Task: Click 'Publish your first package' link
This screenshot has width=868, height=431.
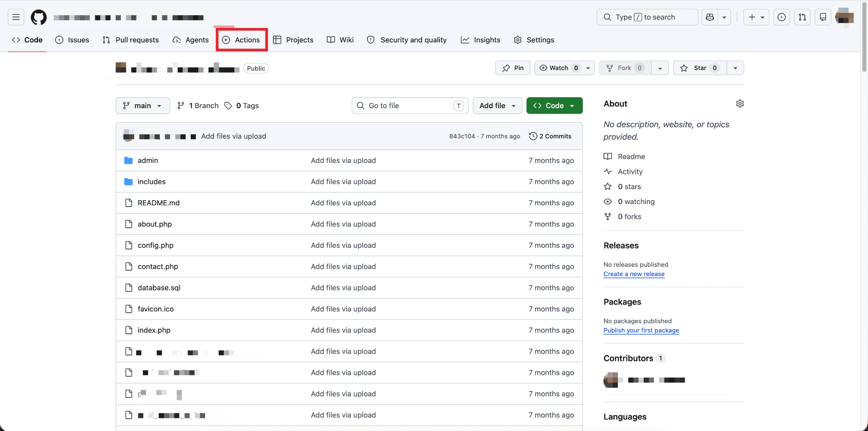Action: pos(641,330)
